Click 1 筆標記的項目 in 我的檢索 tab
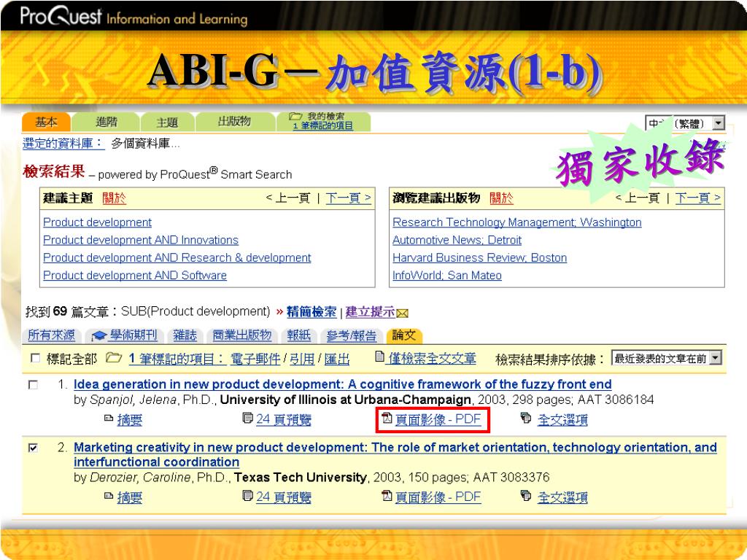The height and width of the screenshot is (560, 747). point(323,125)
